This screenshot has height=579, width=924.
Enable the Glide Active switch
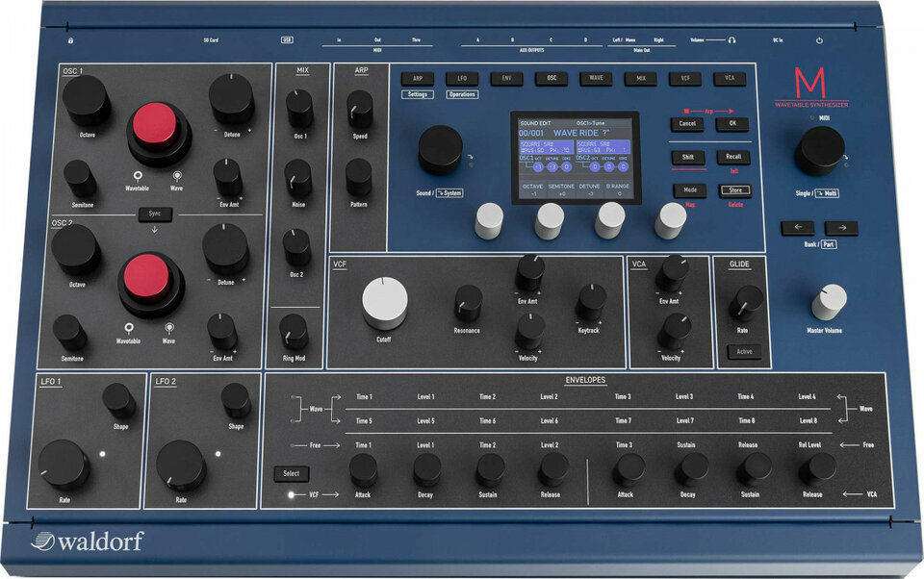(744, 352)
